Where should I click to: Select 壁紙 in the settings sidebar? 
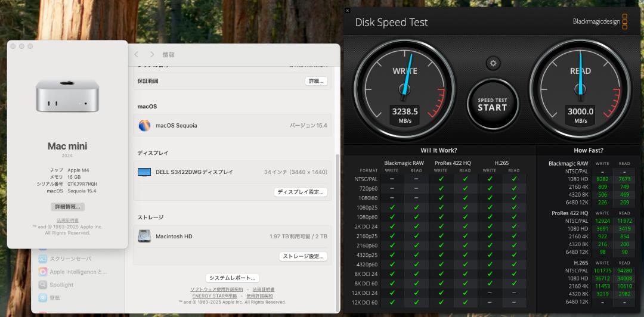tap(55, 298)
